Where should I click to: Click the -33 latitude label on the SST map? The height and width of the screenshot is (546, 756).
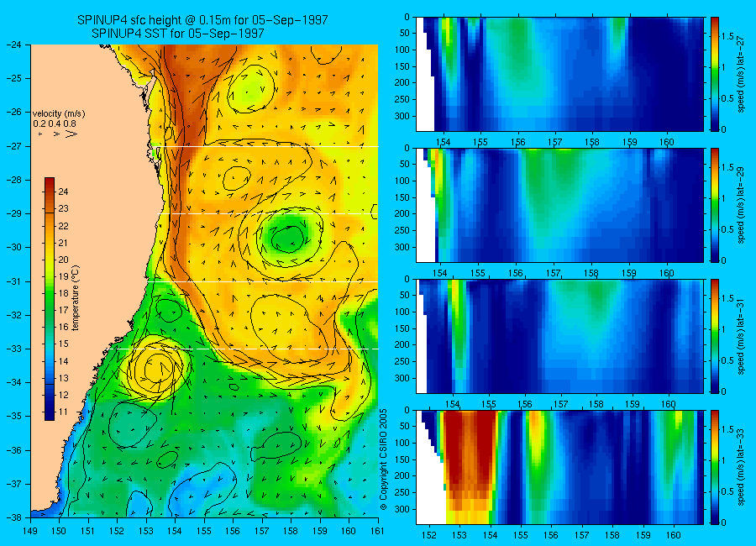[14, 349]
